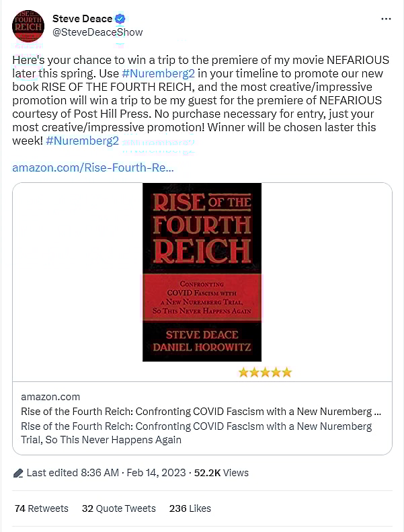Screen dimensions: 404x532
Task: Show the 32 Quote Tweets list
Action: 118,508
